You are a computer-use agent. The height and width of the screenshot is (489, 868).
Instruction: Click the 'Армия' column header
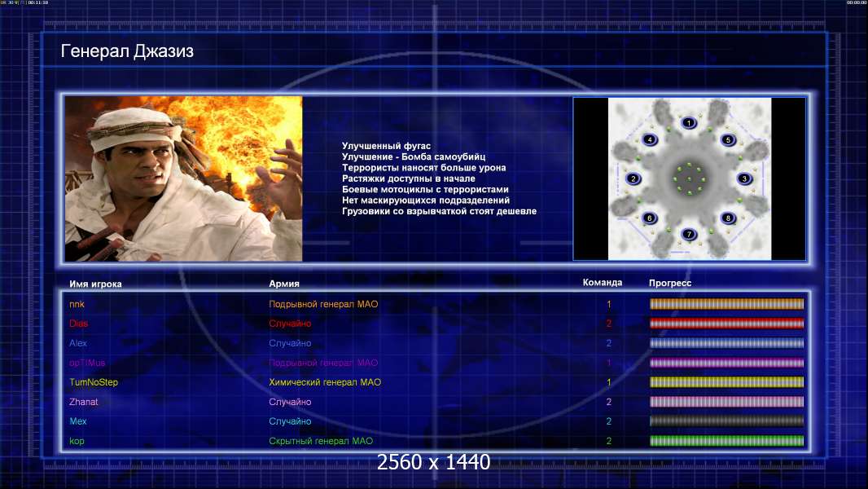pos(284,284)
